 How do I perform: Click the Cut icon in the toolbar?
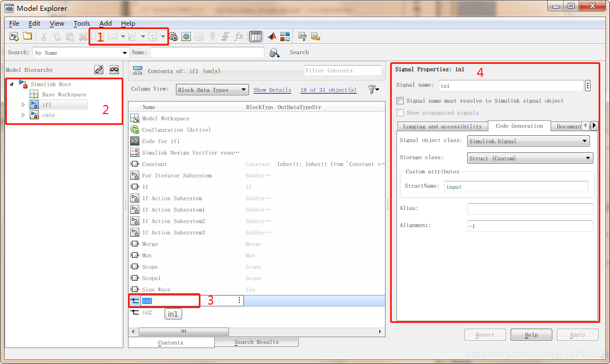[x=43, y=36]
